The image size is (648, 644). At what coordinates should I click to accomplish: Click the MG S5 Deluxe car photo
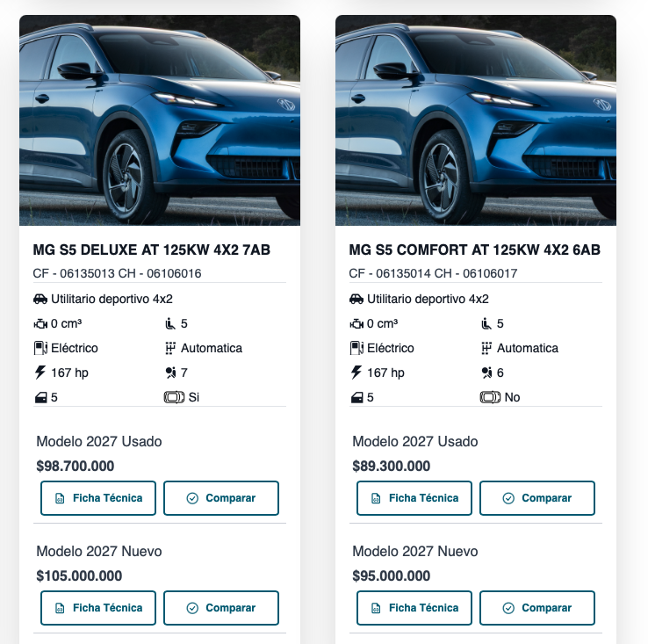tap(160, 120)
